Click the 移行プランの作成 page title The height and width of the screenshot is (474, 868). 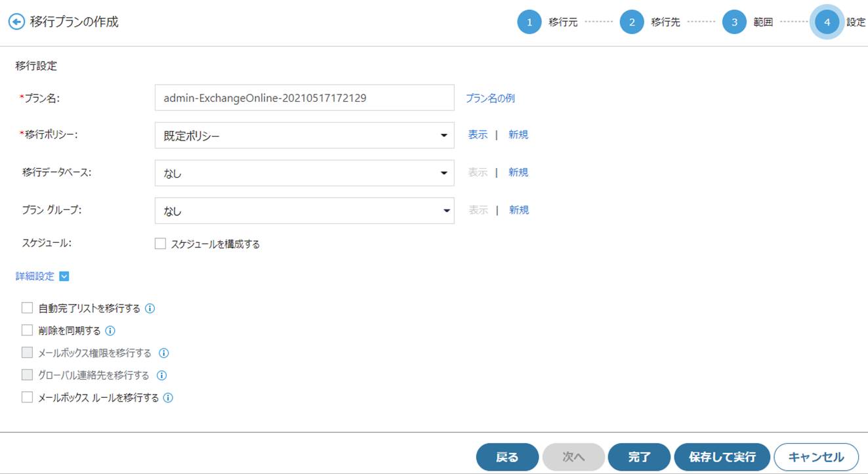click(x=74, y=22)
